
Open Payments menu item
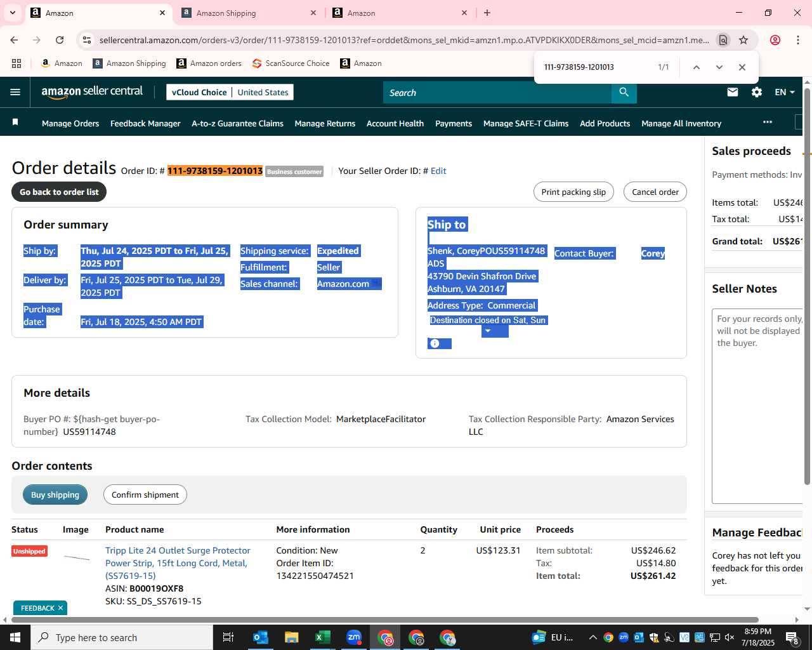coord(454,123)
